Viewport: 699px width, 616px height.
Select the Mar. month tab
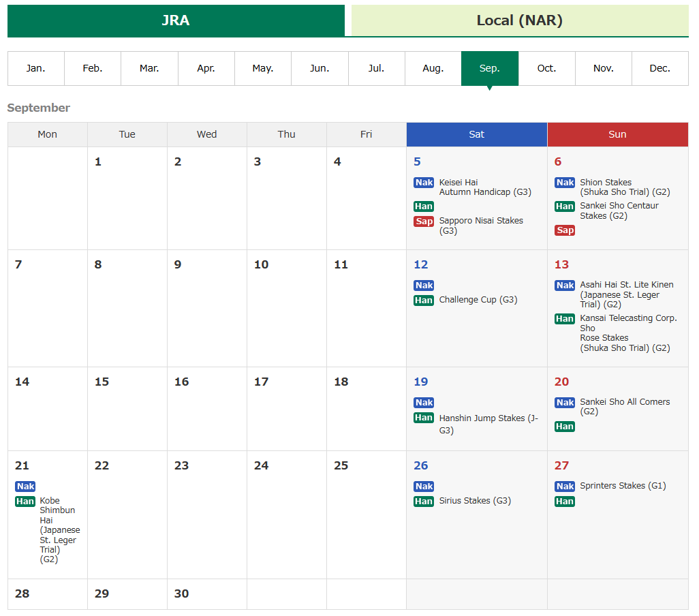pos(149,68)
